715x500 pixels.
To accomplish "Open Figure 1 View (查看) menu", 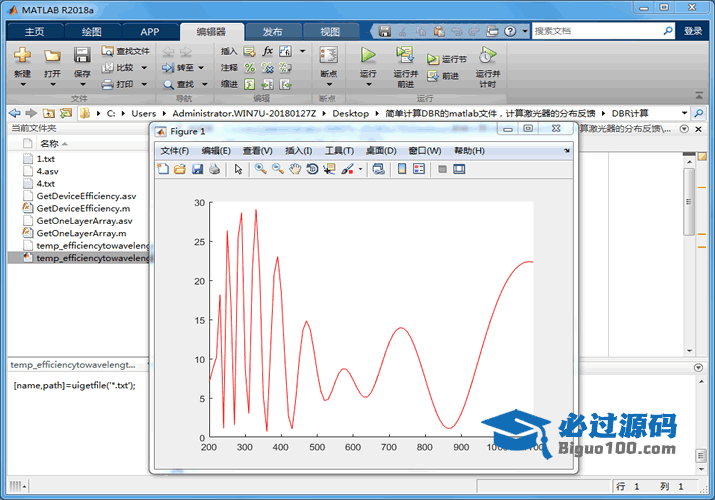I will pyautogui.click(x=258, y=151).
